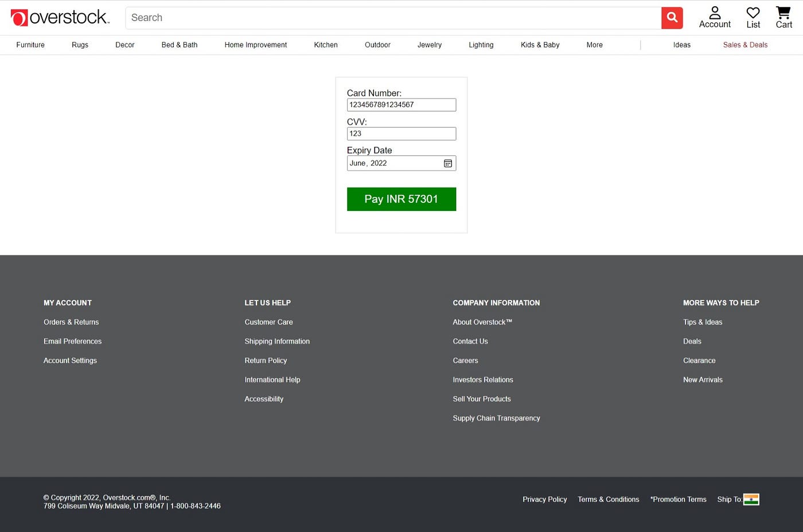Open the Expiry Date calendar icon
This screenshot has height=532, width=803.
pos(447,163)
